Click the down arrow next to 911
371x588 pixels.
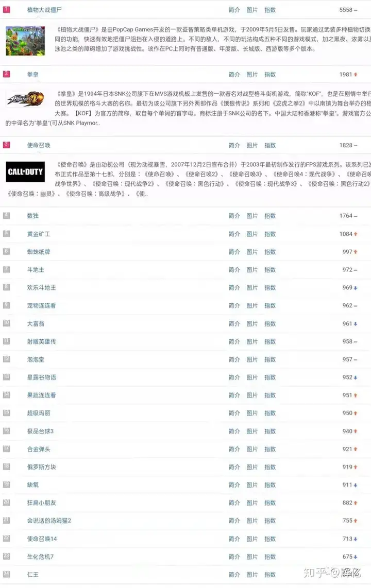(356, 485)
